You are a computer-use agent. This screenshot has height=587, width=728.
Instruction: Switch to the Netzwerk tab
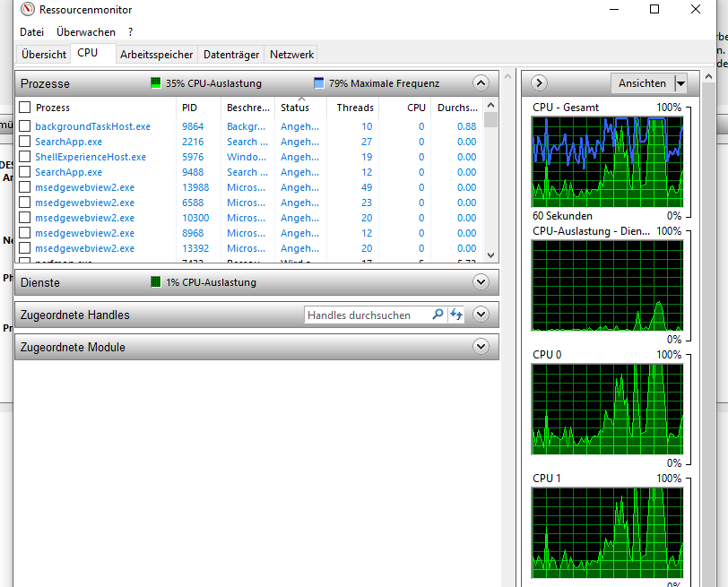point(291,55)
